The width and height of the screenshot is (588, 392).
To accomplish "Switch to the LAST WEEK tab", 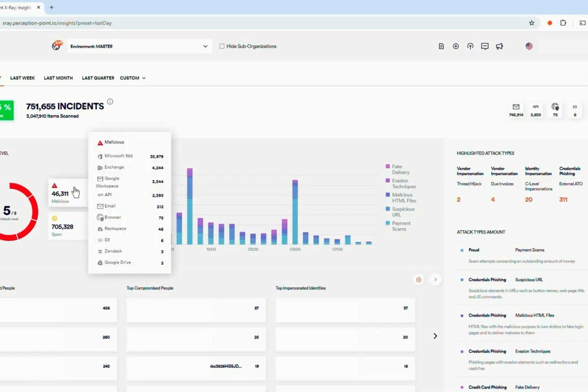I will point(23,78).
